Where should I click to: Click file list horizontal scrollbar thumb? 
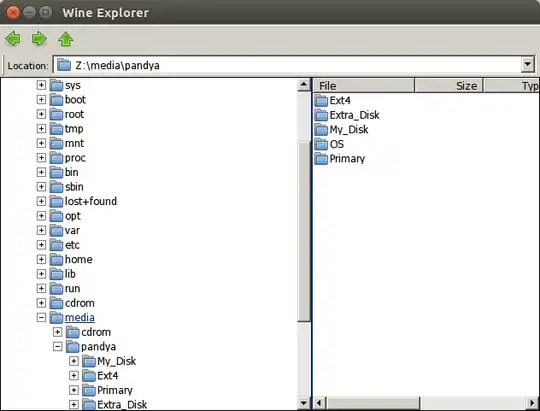[373, 402]
